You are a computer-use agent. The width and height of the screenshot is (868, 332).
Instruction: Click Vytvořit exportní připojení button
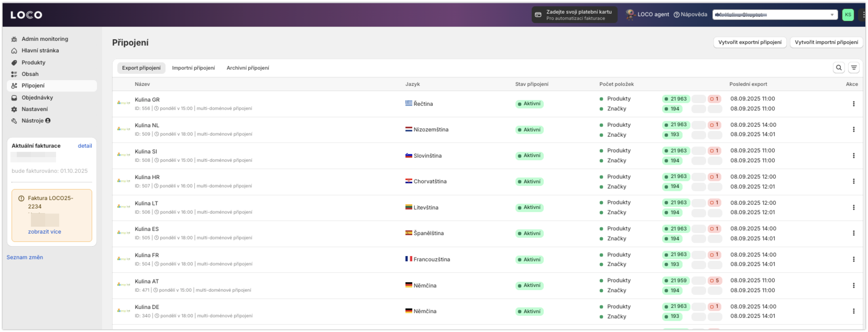tap(749, 42)
